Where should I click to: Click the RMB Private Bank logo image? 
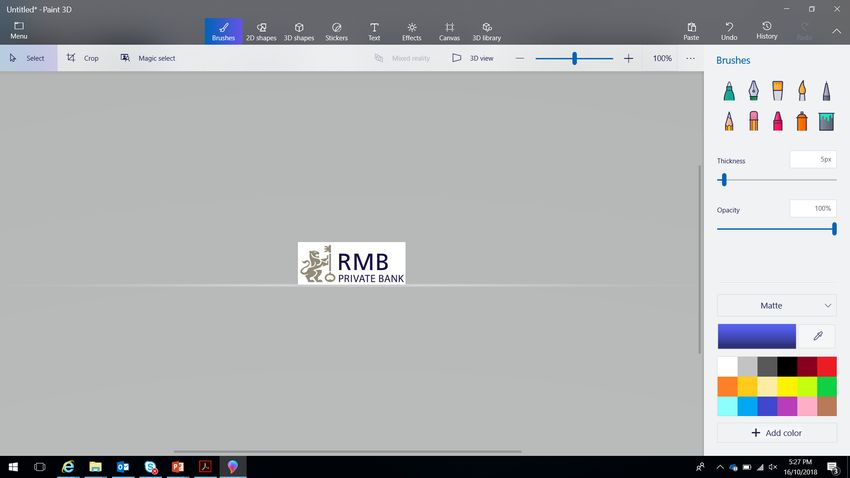tap(351, 263)
